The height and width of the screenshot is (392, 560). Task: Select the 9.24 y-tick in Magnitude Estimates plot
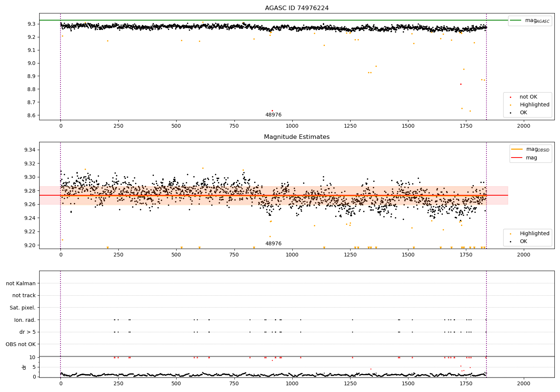30,218
